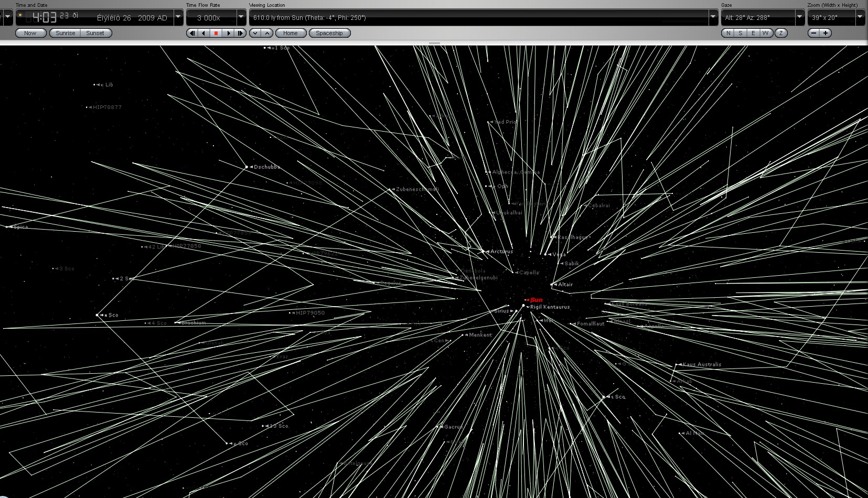Click the sun icon in the time display

pos(20,15)
